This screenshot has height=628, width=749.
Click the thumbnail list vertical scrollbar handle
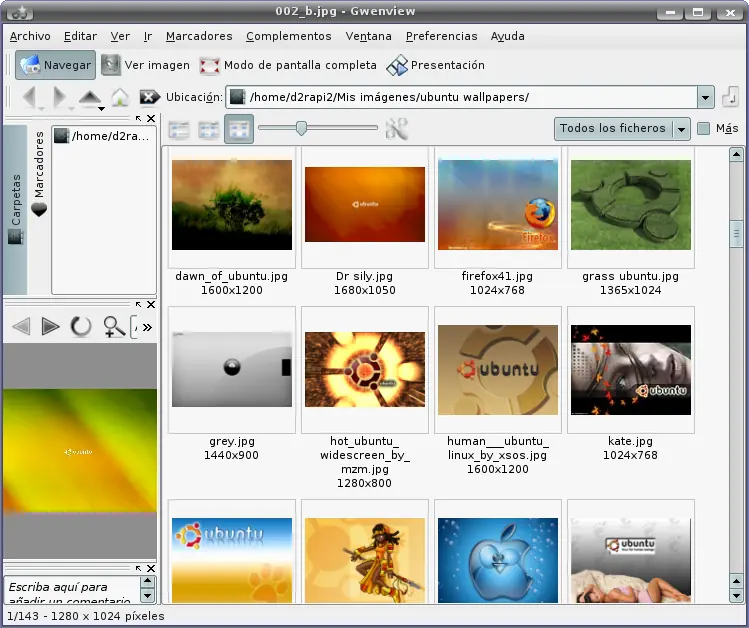click(x=736, y=234)
